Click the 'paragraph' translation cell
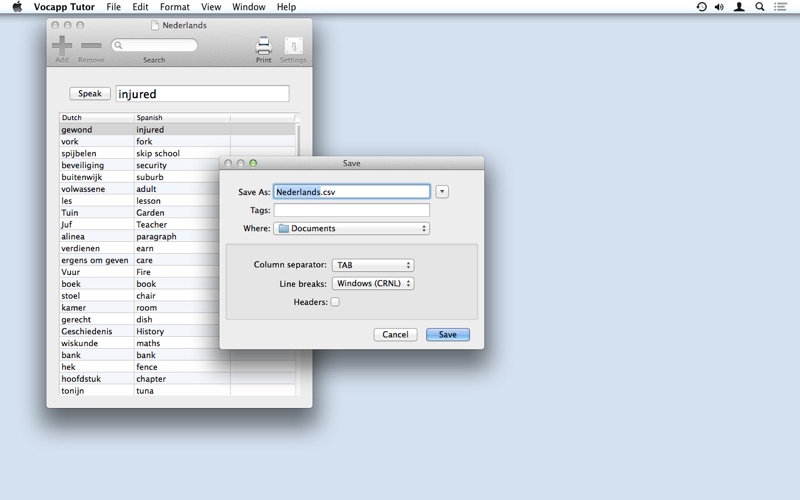 pyautogui.click(x=177, y=236)
